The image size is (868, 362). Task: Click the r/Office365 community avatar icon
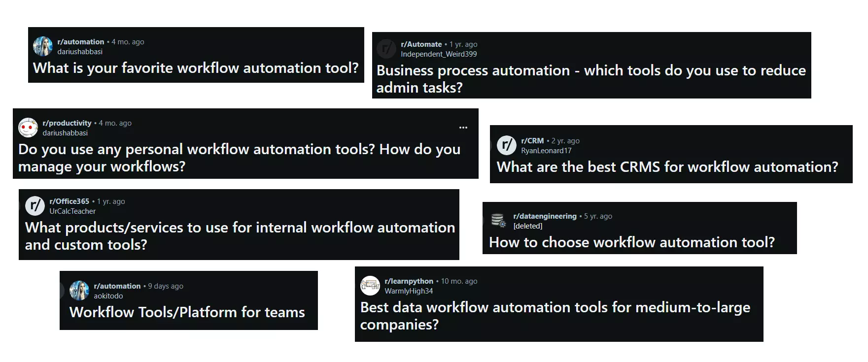tap(35, 206)
